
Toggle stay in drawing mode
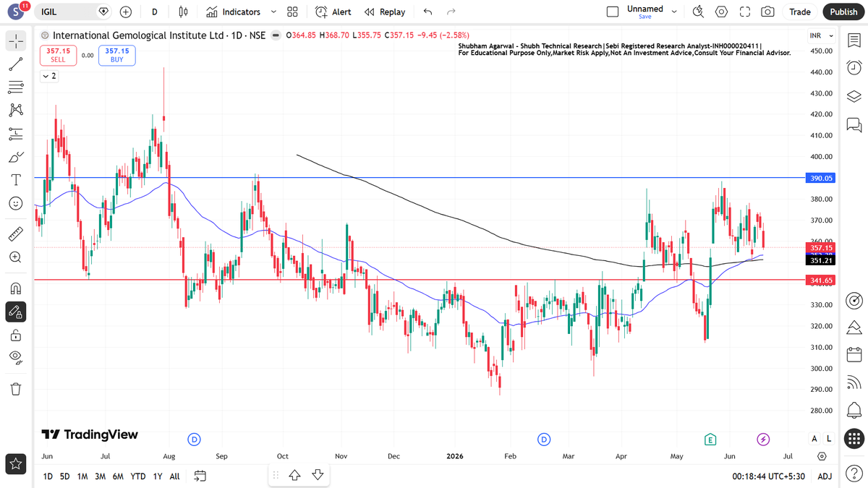click(16, 312)
